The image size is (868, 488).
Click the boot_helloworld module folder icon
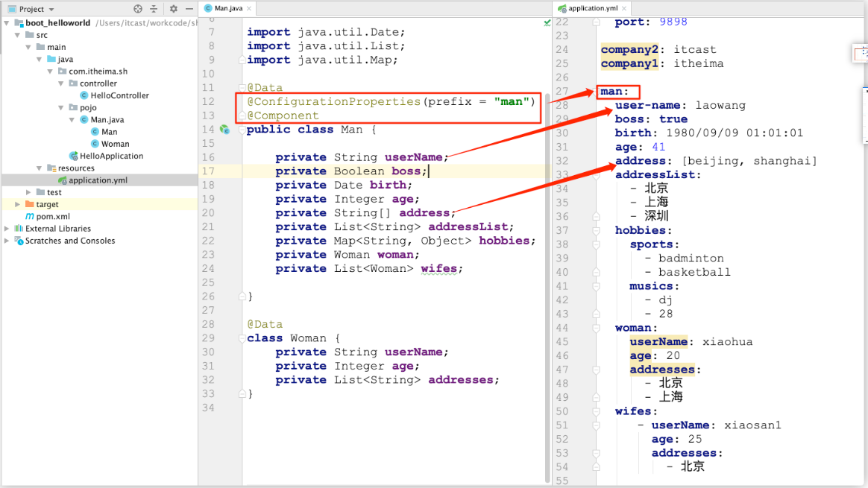(19, 22)
